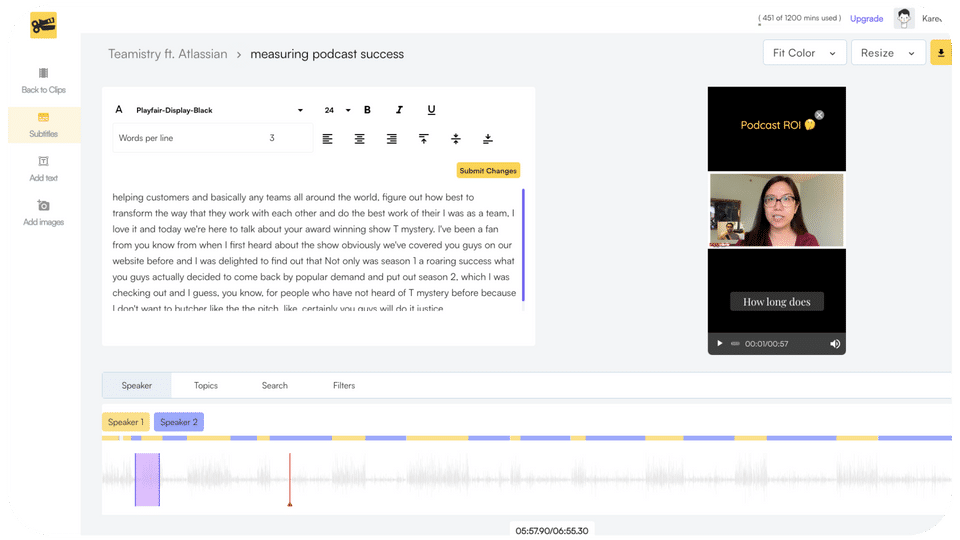960x540 pixels.
Task: Switch to the Topics tab
Action: tap(206, 386)
